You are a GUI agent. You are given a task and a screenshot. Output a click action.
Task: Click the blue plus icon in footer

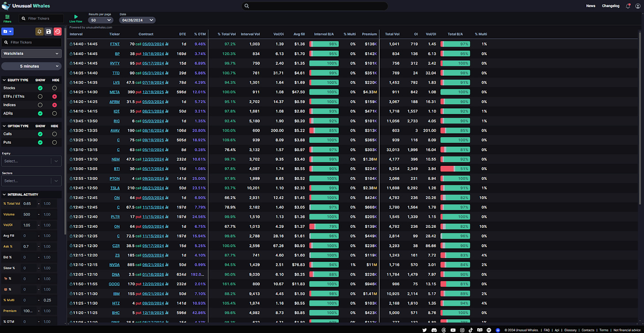pyautogui.click(x=498, y=330)
